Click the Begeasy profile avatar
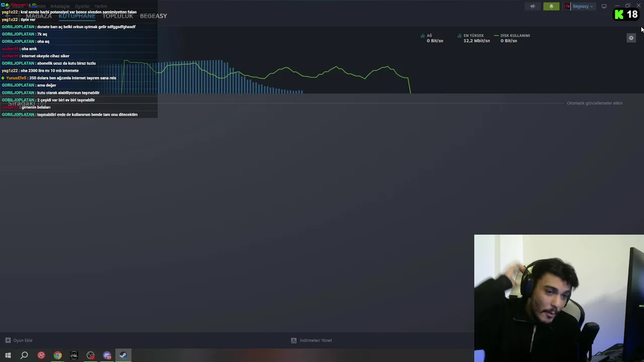 coord(568,7)
